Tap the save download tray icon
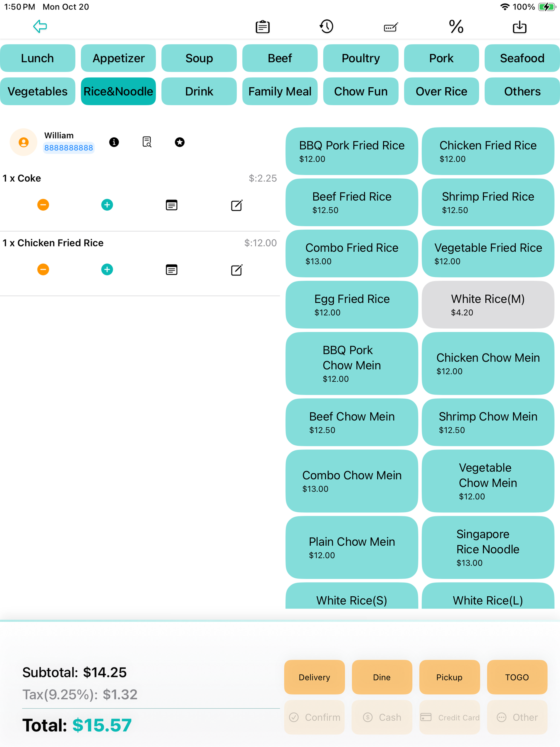Screen dimensions: 560x747 [519, 27]
